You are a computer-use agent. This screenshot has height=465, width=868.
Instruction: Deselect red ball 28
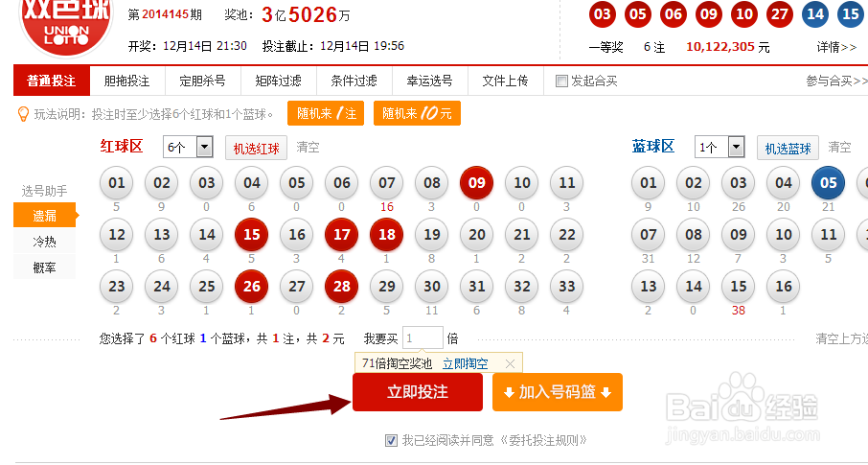tap(342, 287)
